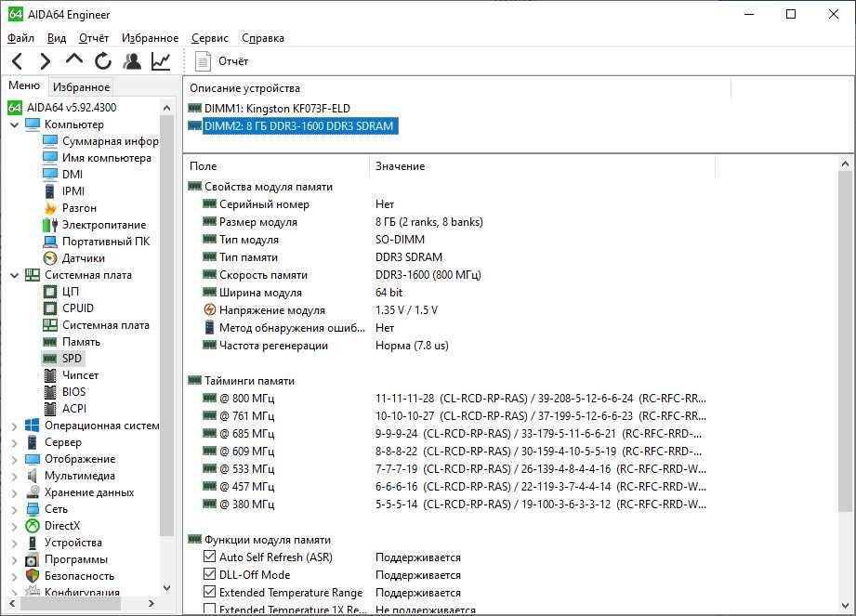Screen dimensions: 856x616
Task: Click the details pane scroll-up arrow
Action: tap(845, 164)
